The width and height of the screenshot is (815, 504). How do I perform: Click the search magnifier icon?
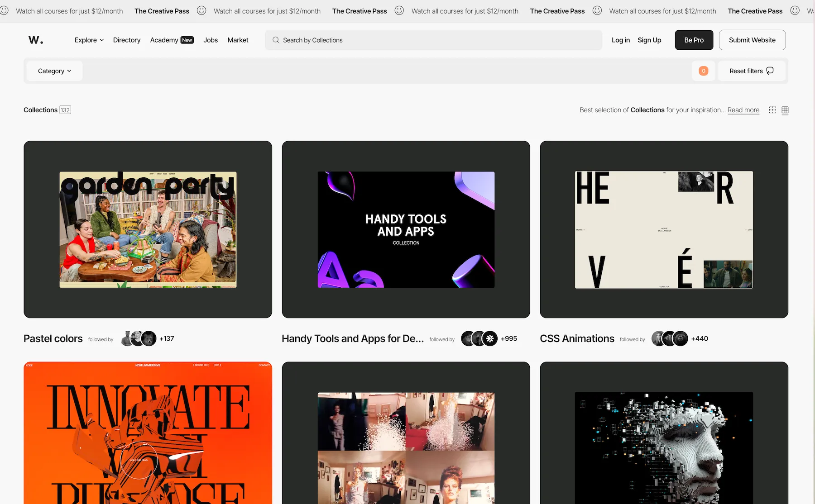pyautogui.click(x=276, y=40)
